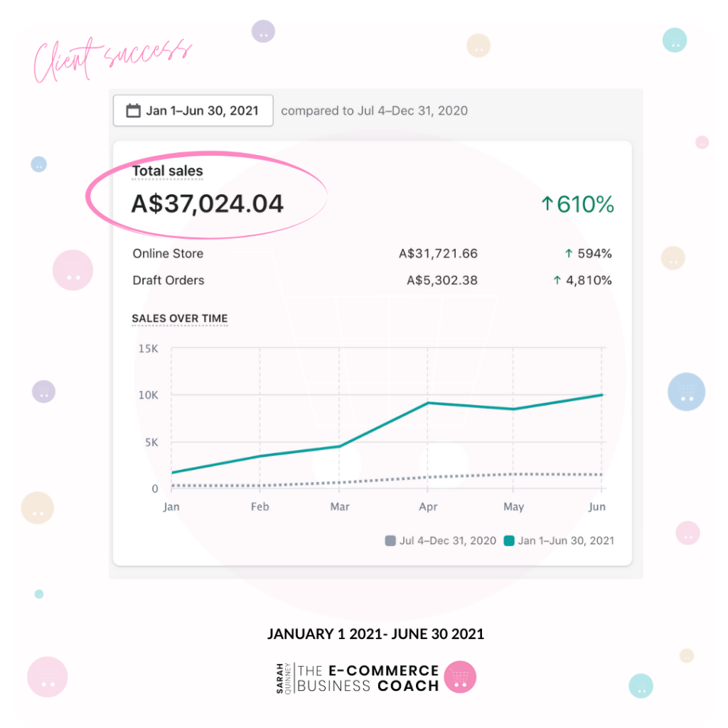Screen dimensions: 728x728
Task: Click the 4,810% up arrow icon
Action: pyautogui.click(x=557, y=280)
